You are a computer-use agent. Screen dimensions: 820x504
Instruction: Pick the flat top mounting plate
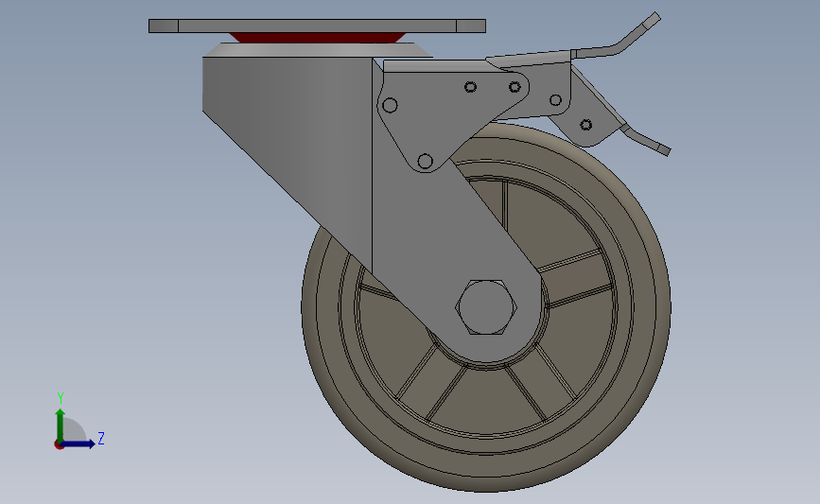coord(317,26)
